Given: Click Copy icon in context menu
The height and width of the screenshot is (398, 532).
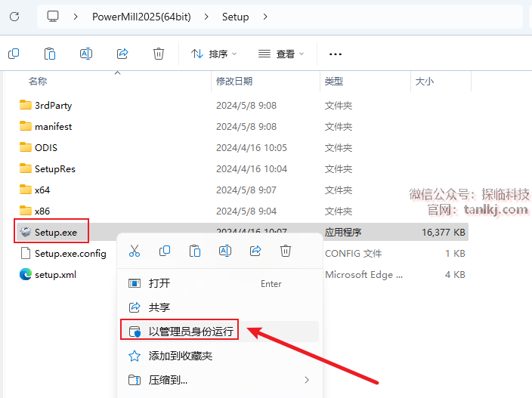Looking at the screenshot, I should (165, 251).
